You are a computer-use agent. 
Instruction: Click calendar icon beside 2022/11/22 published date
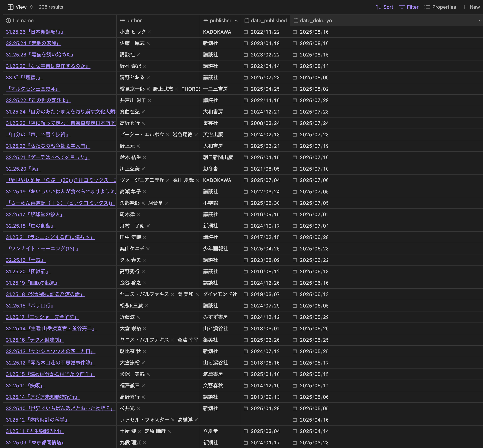[246, 32]
